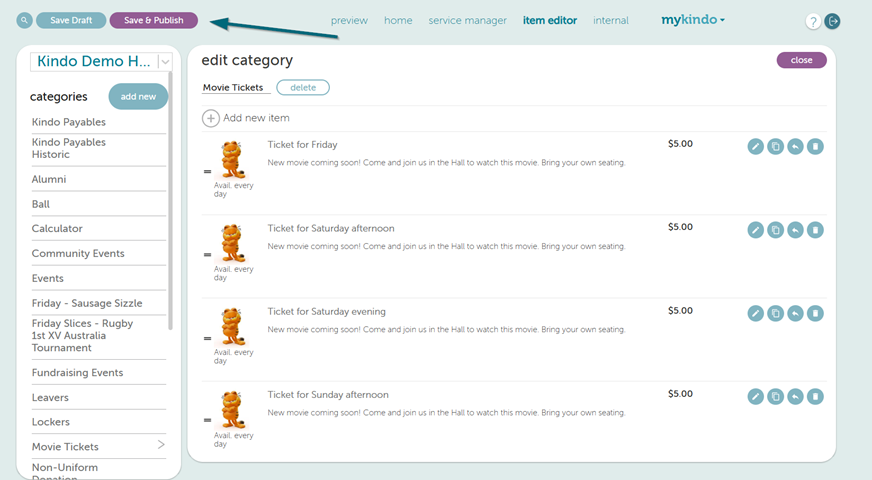This screenshot has height=480, width=872.
Task: Open the help question mark icon
Action: click(x=813, y=22)
